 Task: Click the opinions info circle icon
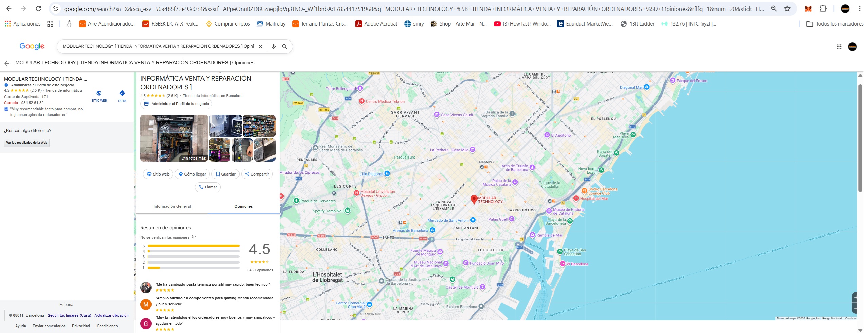tap(194, 237)
